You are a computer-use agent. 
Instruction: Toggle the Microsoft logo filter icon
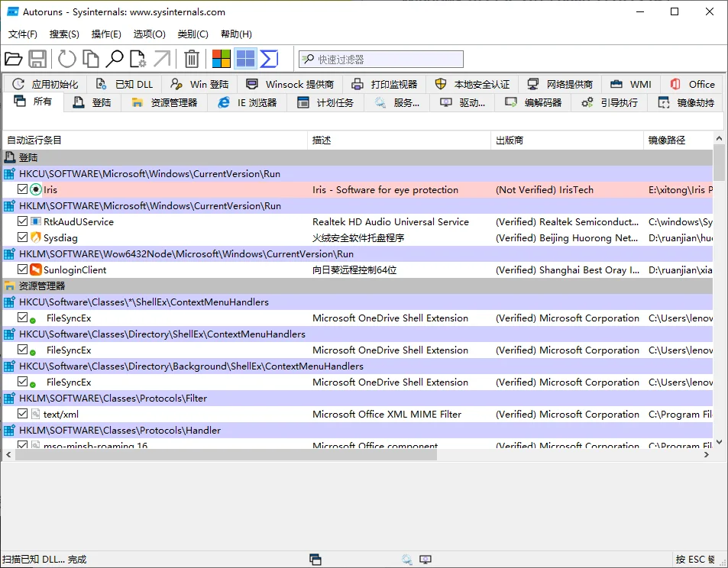(x=220, y=59)
